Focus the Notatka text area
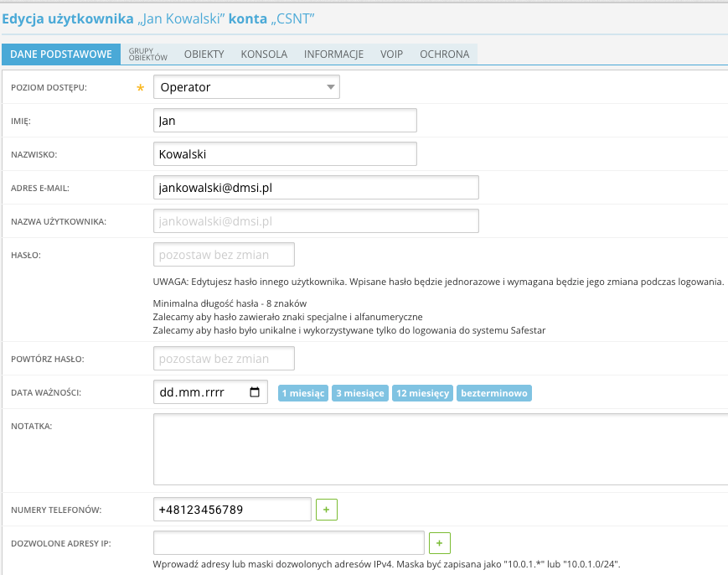The height and width of the screenshot is (575, 728). (x=440, y=448)
